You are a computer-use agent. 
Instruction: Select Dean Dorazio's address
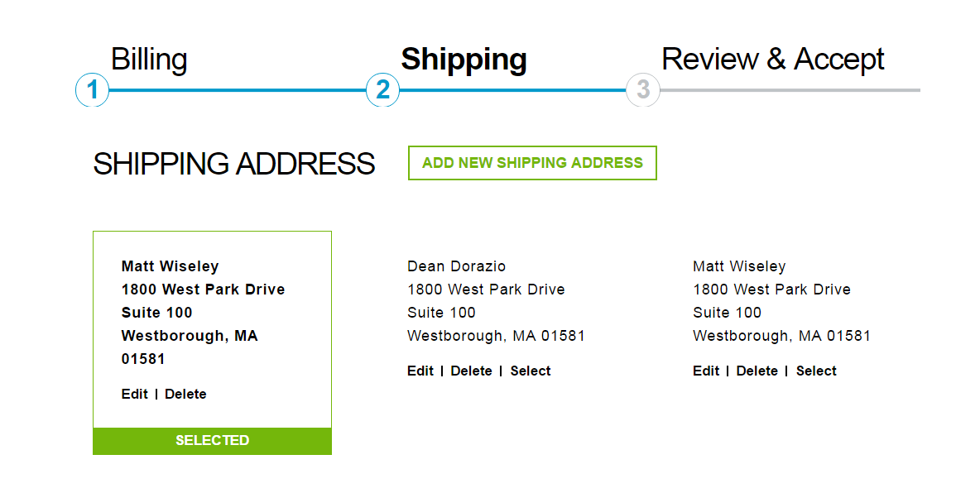[x=531, y=371]
